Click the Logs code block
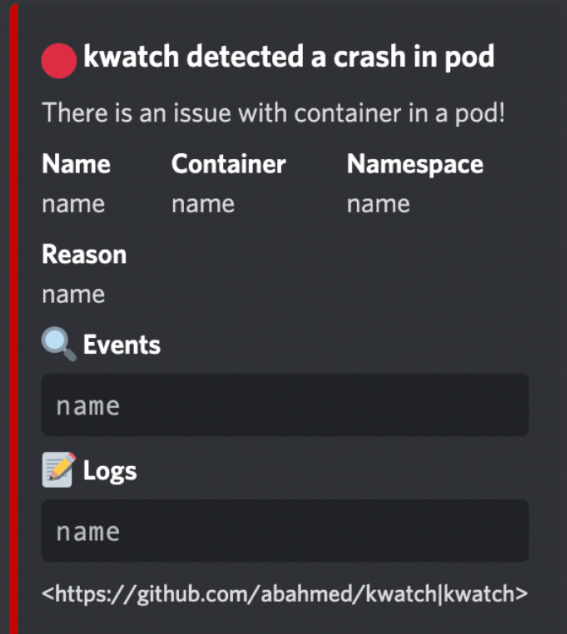The image size is (567, 634). tap(285, 530)
